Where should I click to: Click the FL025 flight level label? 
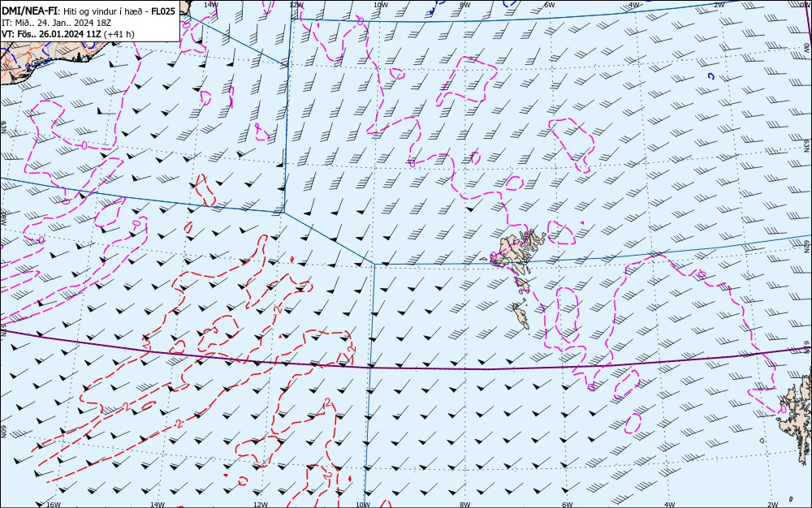[163, 11]
